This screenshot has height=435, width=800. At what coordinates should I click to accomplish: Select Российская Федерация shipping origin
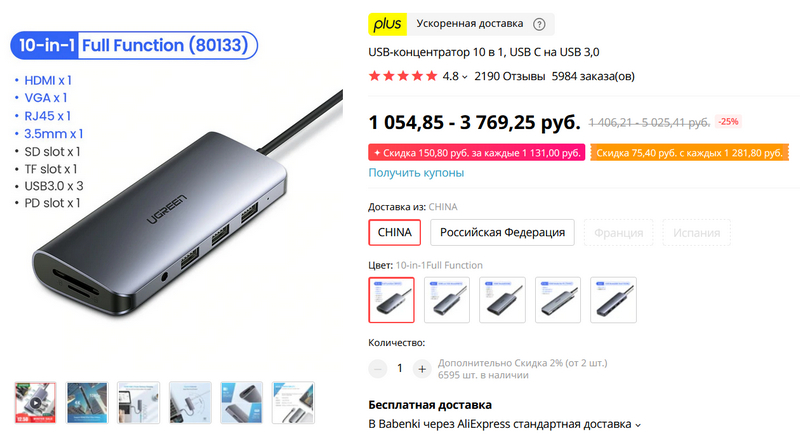[x=502, y=233]
